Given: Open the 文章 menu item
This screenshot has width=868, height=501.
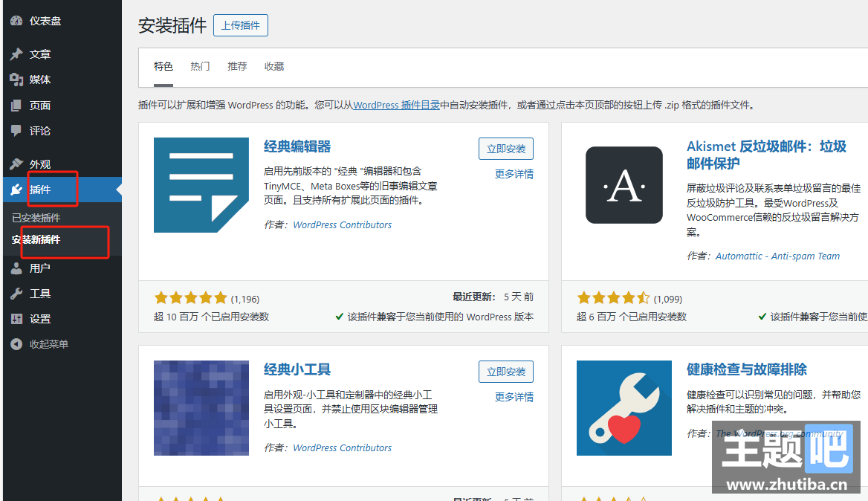Looking at the screenshot, I should click(x=40, y=54).
